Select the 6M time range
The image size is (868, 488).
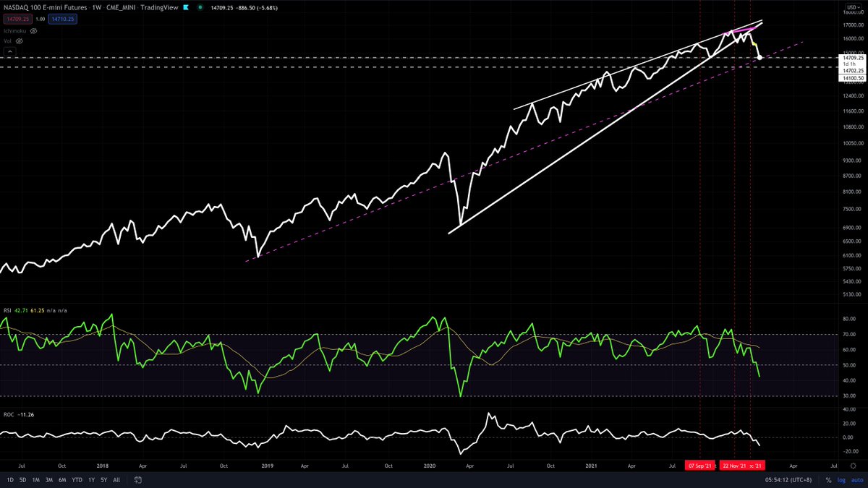61,480
